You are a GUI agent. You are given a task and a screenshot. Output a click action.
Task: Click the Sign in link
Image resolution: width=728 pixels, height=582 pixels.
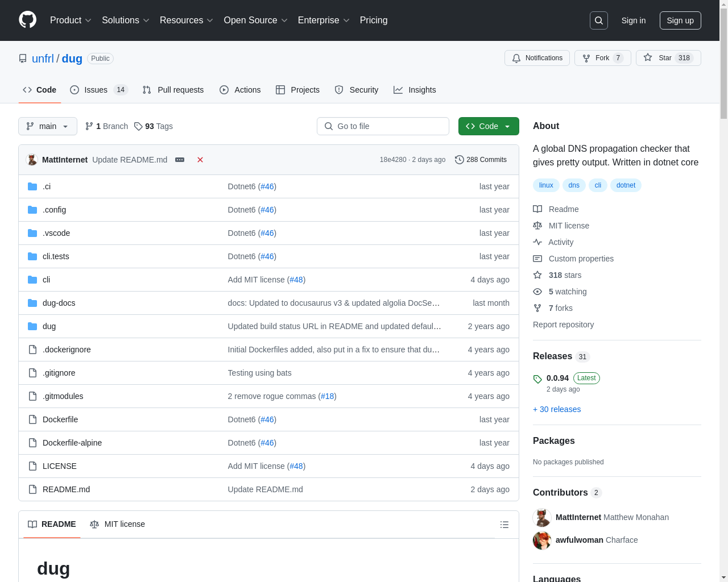tap(634, 20)
